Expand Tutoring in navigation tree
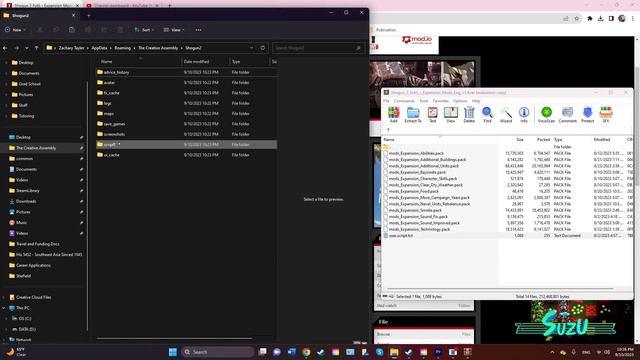Screen dimensions: 640x360 click(x=6, y=116)
